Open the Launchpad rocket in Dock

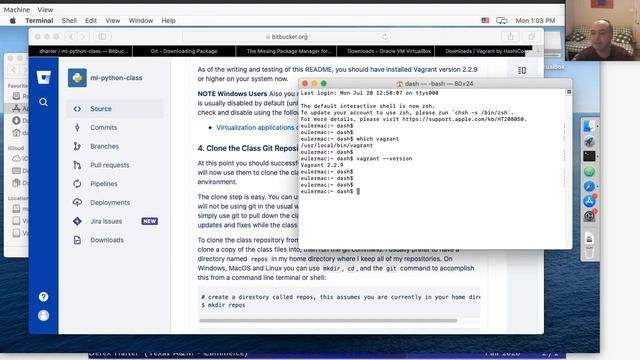[589, 141]
